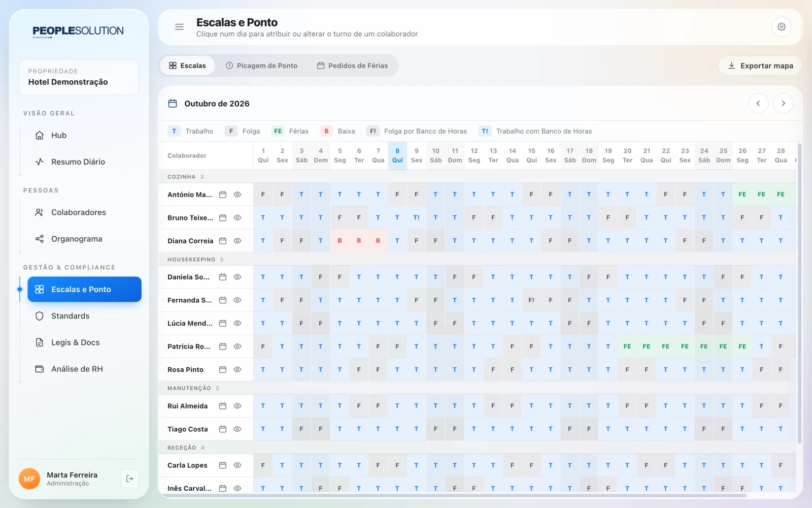Click calendar icon next to Outubro de 2026
Image resolution: width=812 pixels, height=508 pixels.
pos(173,104)
